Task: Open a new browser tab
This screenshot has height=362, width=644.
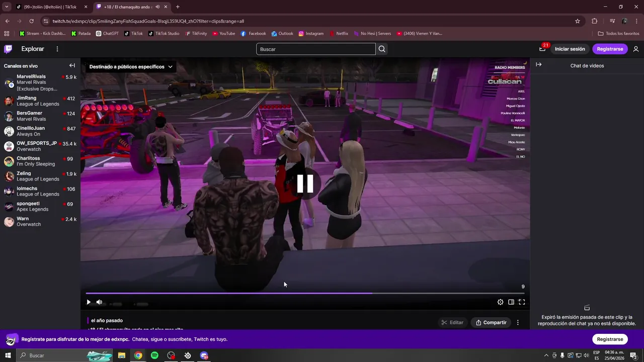Action: coord(178,7)
